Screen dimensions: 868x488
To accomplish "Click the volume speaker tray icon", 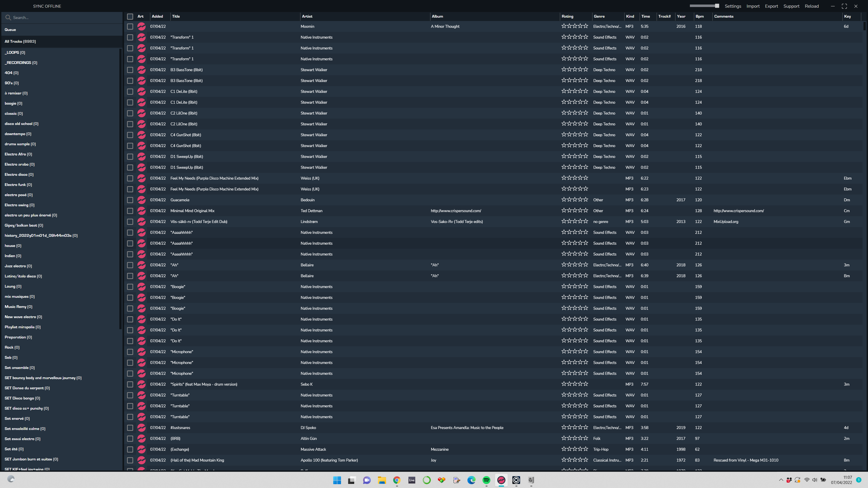I will pyautogui.click(x=815, y=480).
